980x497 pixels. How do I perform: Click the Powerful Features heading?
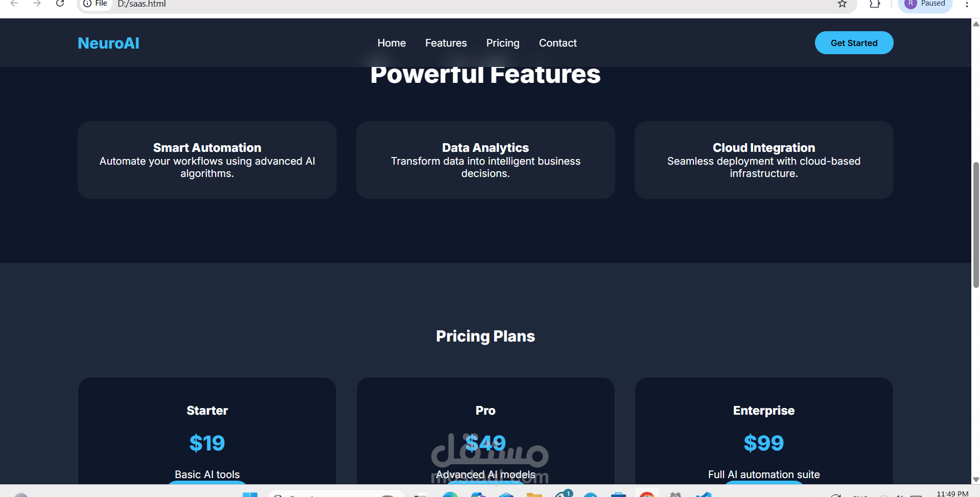point(485,76)
